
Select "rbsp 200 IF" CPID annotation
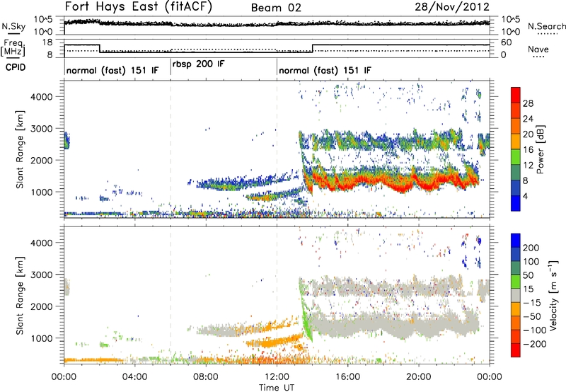tap(199, 64)
